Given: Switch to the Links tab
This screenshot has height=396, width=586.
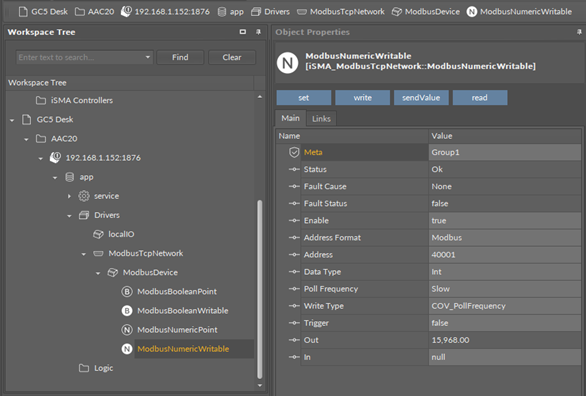Looking at the screenshot, I should point(321,119).
